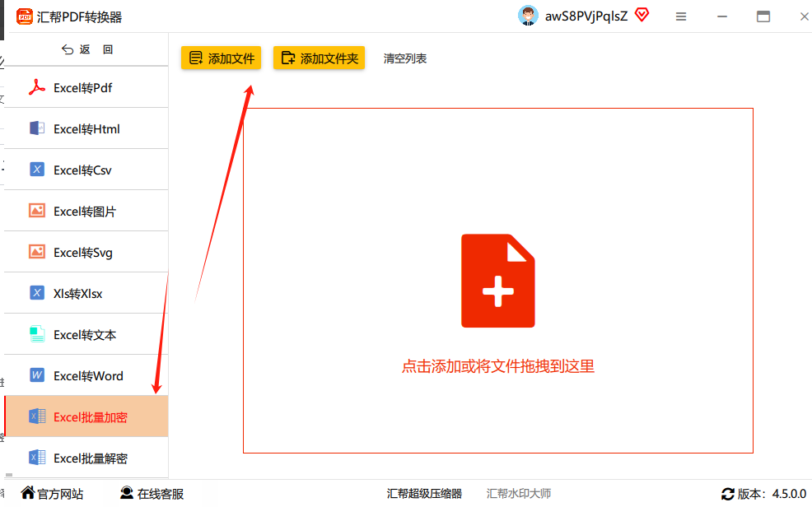812x507 pixels.
Task: Click the Excel转文本 document icon
Action: point(37,334)
